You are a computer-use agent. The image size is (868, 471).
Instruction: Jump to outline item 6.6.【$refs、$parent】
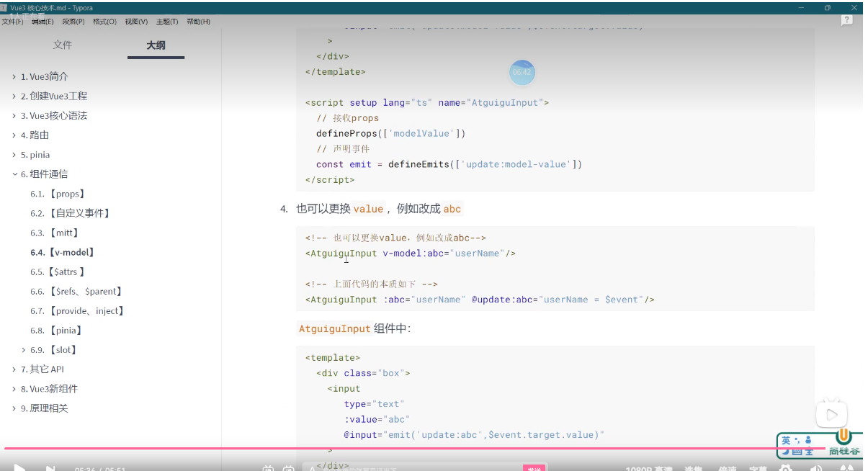76,291
